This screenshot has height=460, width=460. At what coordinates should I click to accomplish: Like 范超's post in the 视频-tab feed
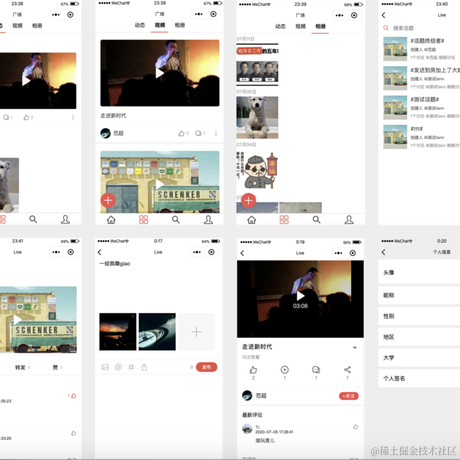click(181, 133)
